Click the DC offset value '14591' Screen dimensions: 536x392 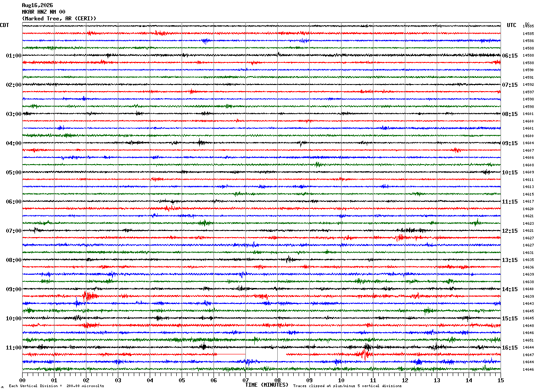[x=528, y=77]
